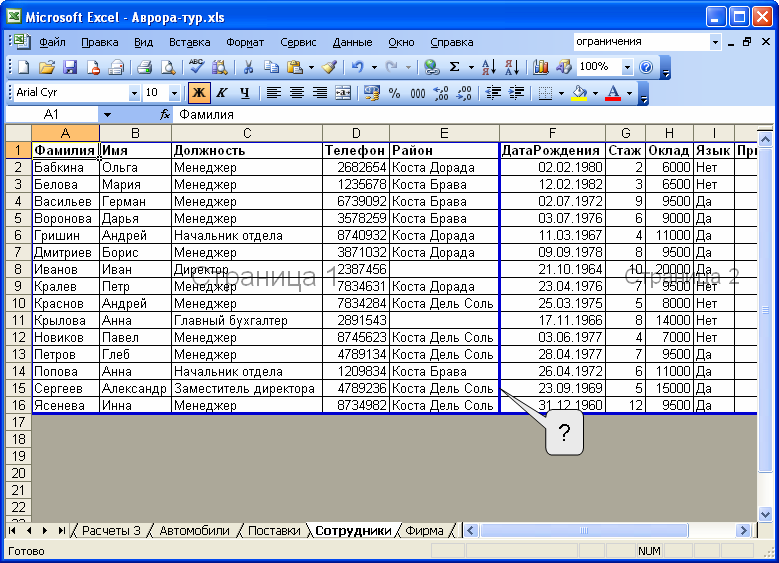Launch the Chart Wizard icon
The image size is (779, 563).
[x=541, y=67]
